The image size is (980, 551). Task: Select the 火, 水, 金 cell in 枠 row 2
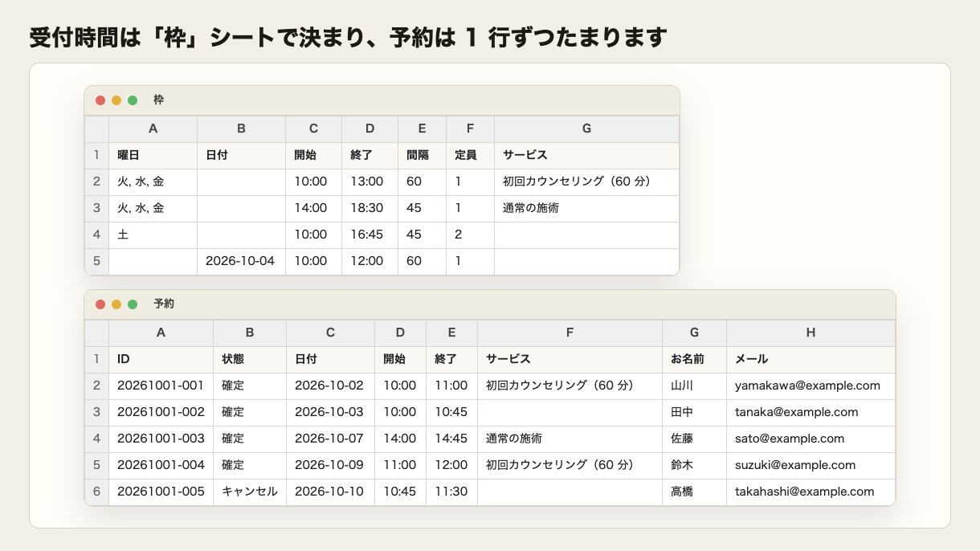point(153,182)
